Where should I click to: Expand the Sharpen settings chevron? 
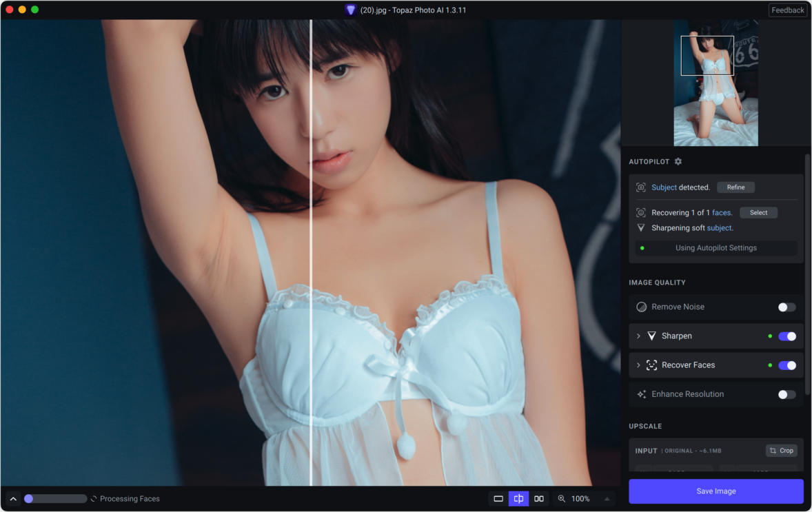tap(638, 336)
